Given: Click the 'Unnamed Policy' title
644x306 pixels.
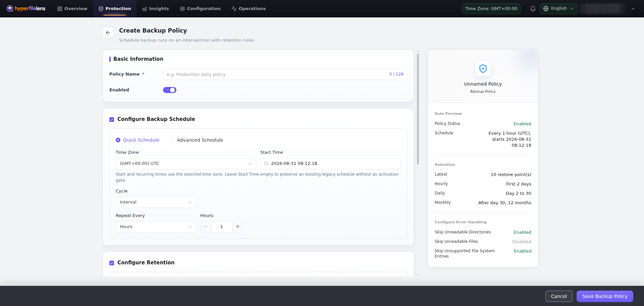Looking at the screenshot, I should click(x=483, y=84).
